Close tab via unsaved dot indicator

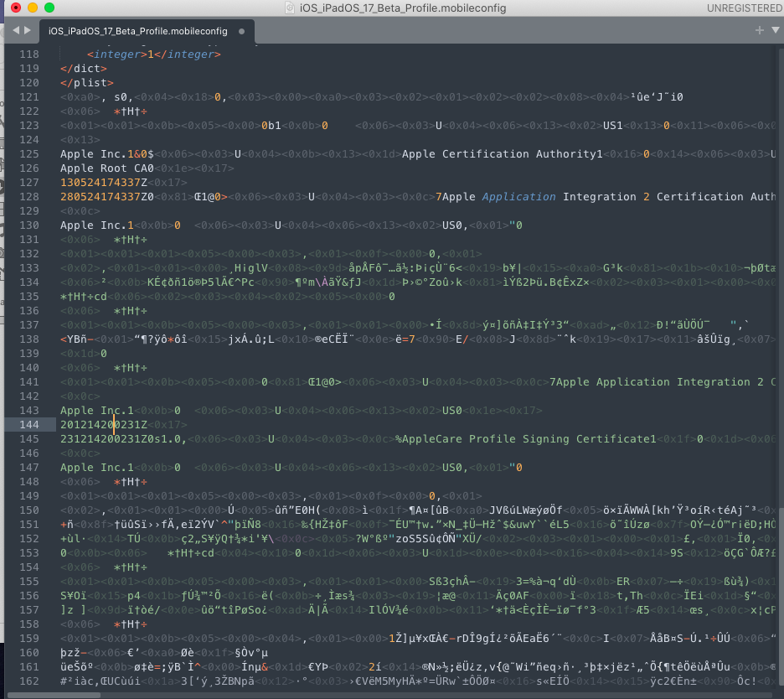(242, 31)
